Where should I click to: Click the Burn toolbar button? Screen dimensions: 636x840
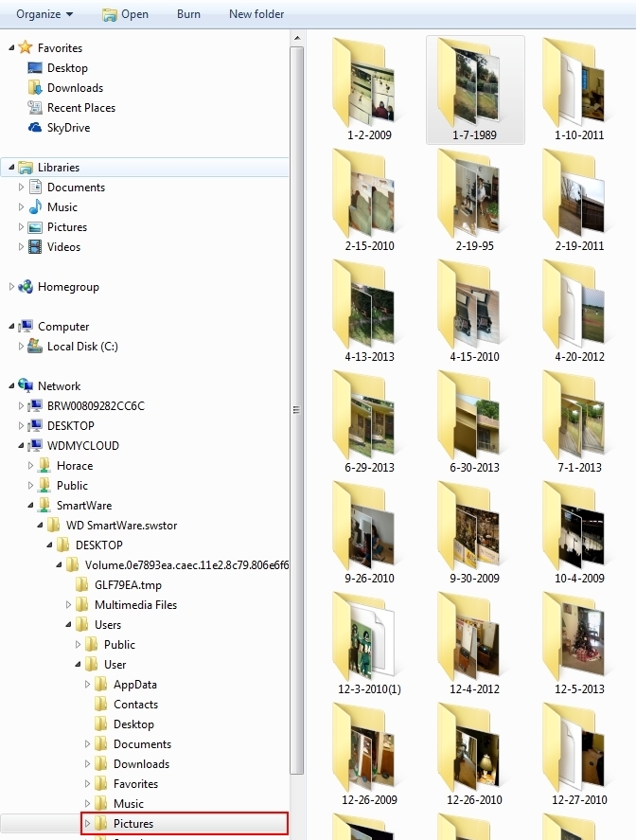point(188,14)
